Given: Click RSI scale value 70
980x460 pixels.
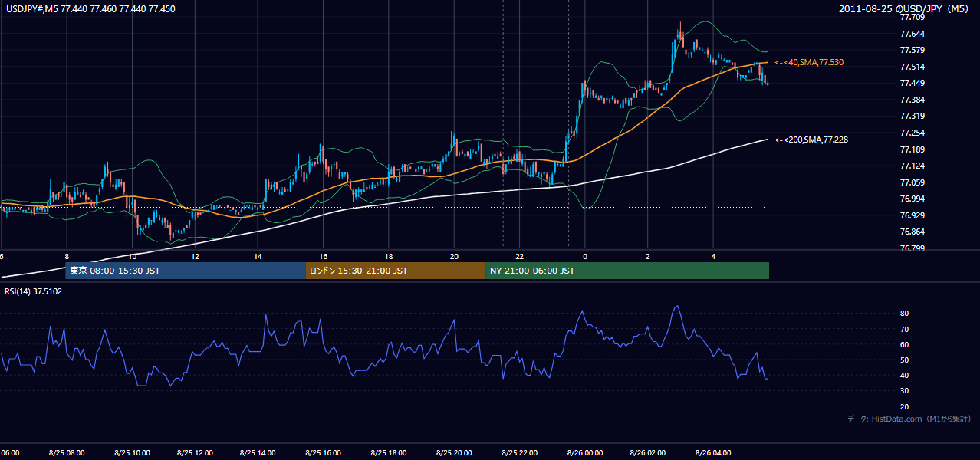Looking at the screenshot, I should coord(904,329).
